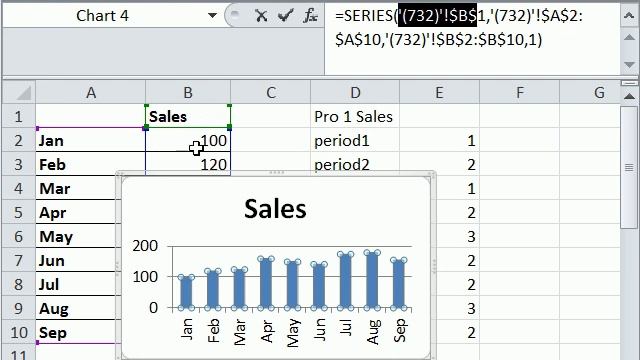
Task: Click cell containing May in column A
Action: (x=78, y=236)
